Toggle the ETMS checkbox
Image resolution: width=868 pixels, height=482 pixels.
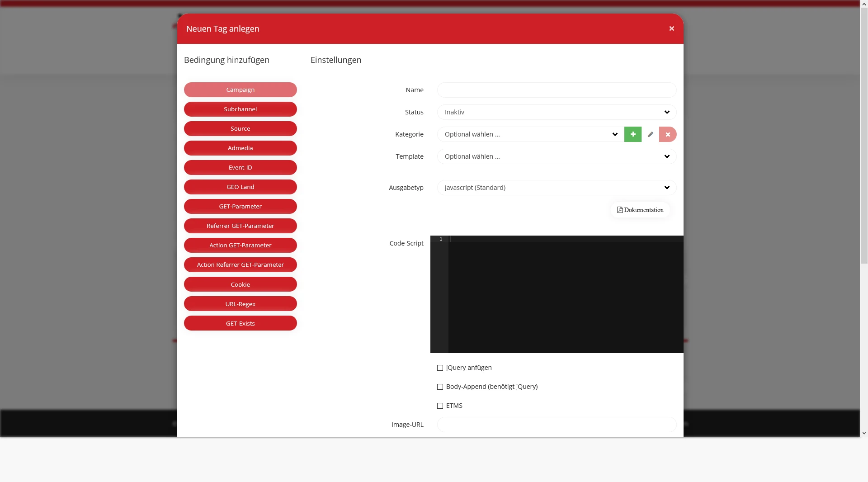coord(440,406)
